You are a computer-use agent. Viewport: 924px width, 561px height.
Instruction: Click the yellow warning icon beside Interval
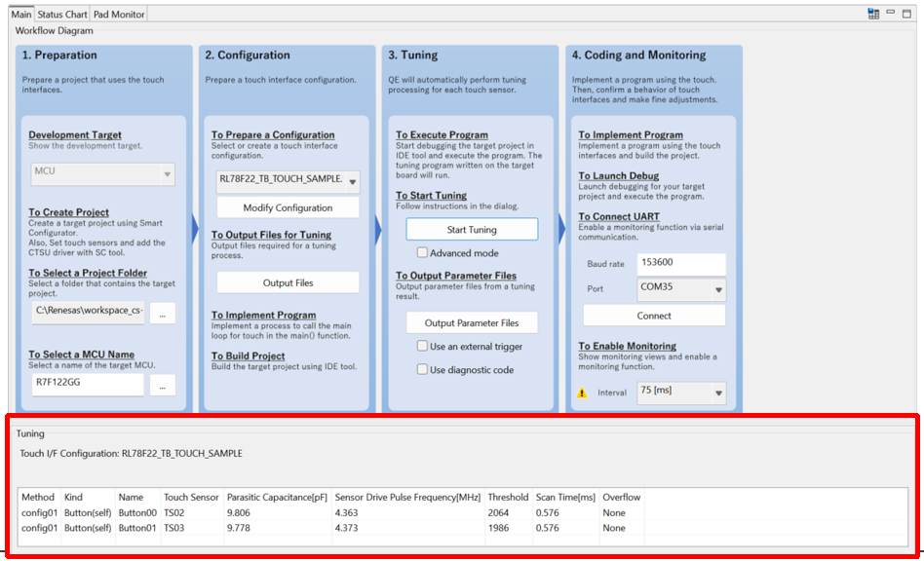coord(582,393)
